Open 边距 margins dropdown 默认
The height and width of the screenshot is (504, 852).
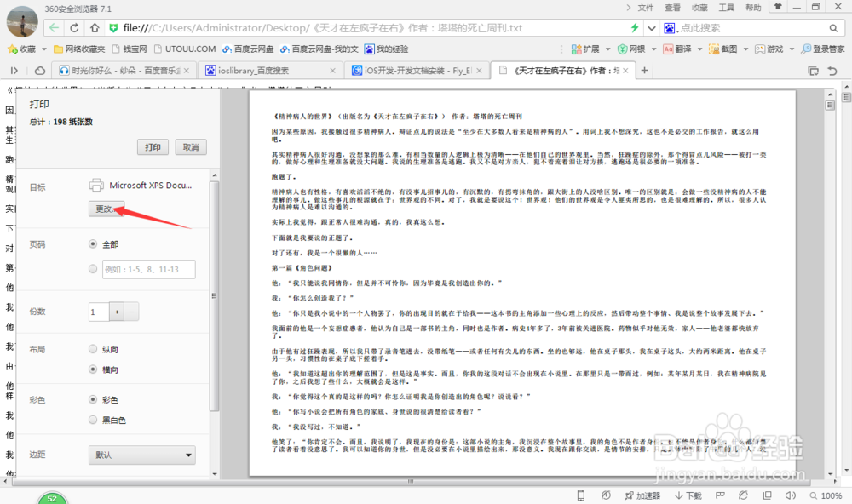click(141, 455)
